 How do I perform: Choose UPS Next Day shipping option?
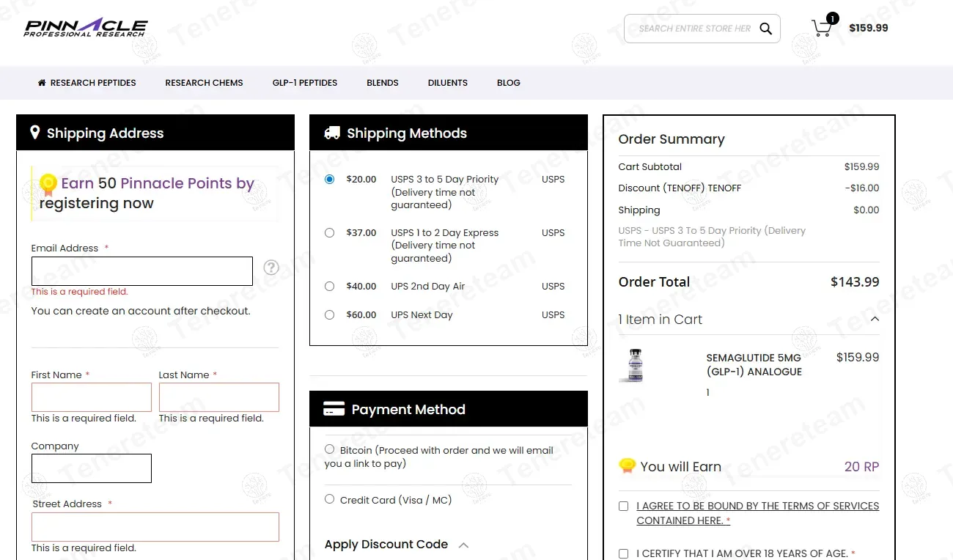(329, 314)
